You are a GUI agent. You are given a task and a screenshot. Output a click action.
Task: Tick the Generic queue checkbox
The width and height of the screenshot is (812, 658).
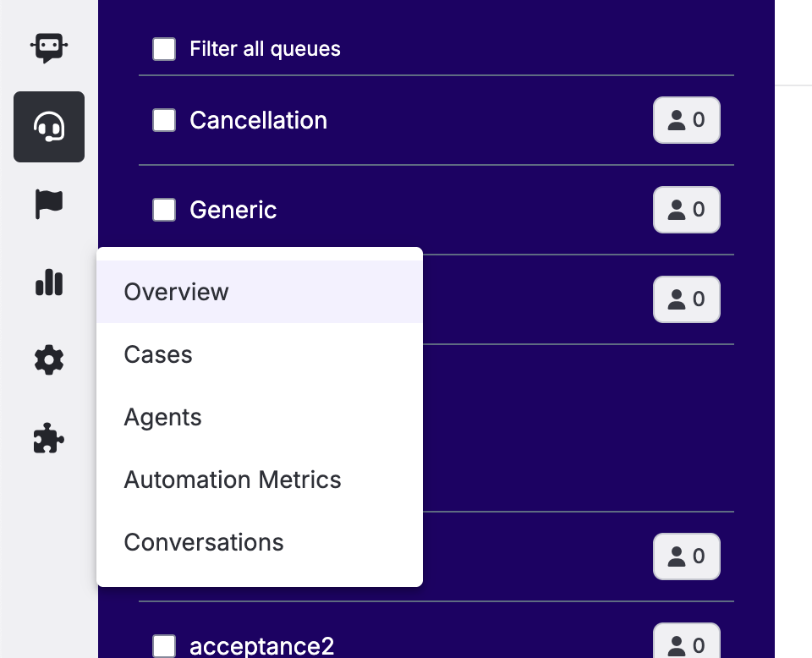(164, 210)
